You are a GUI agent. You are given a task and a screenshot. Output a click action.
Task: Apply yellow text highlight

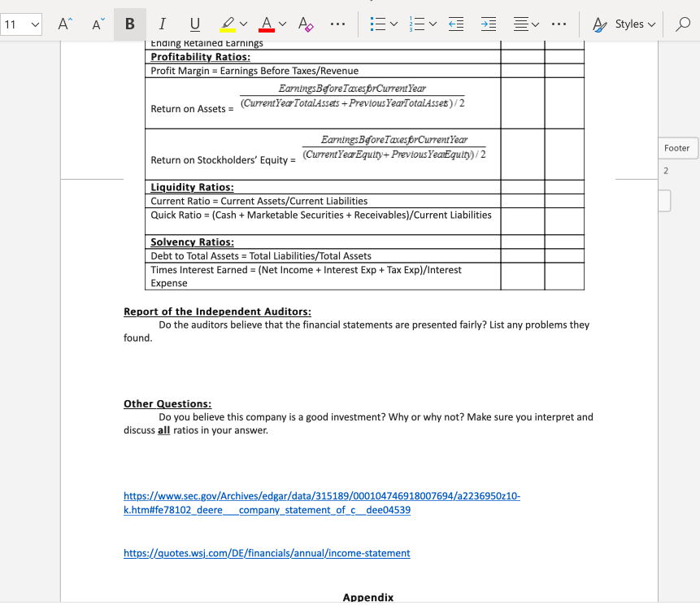(x=226, y=24)
